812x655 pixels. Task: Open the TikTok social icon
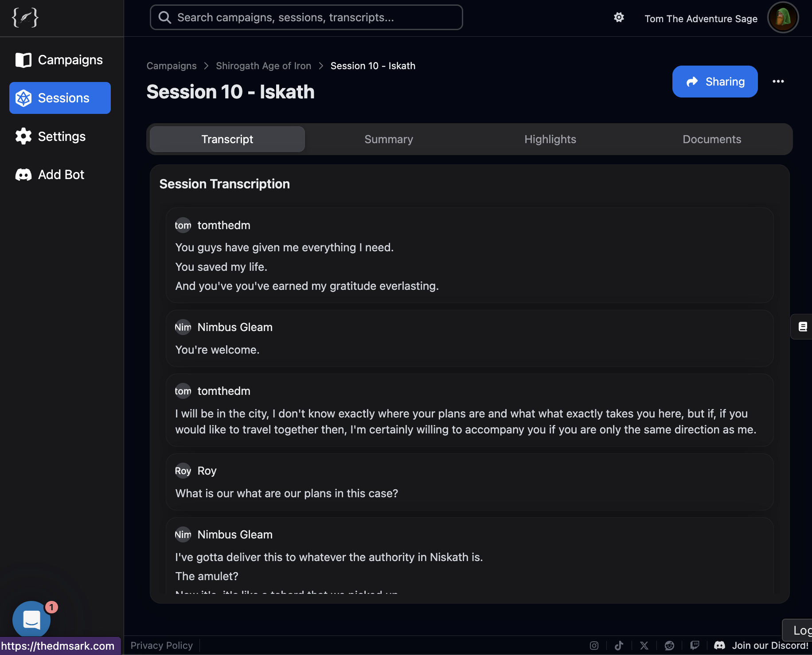click(x=619, y=646)
